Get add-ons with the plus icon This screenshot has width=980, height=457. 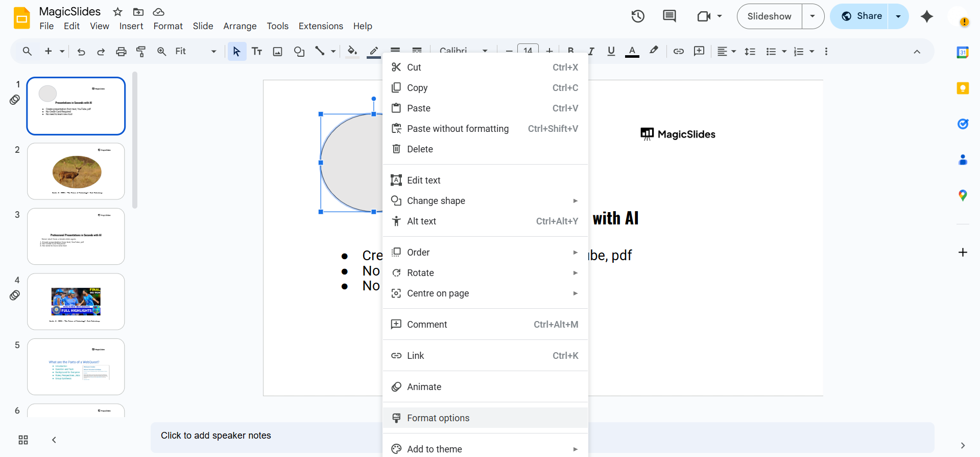[963, 253]
